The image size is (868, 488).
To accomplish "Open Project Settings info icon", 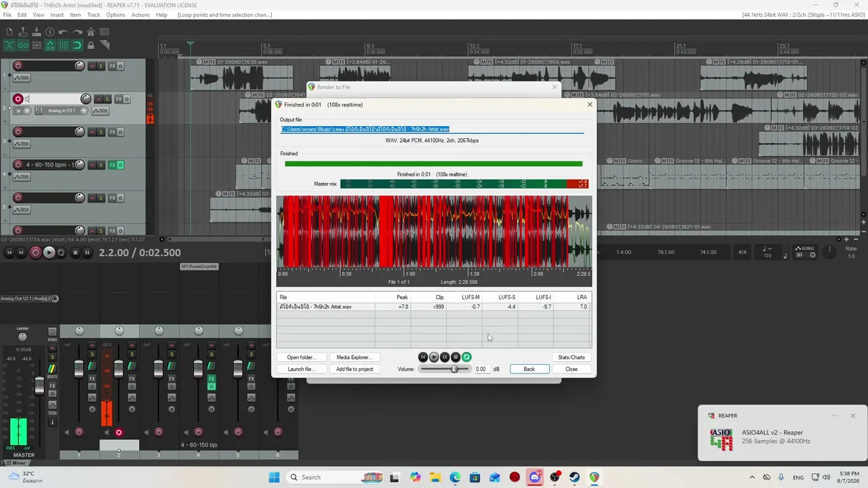I will click(50, 32).
